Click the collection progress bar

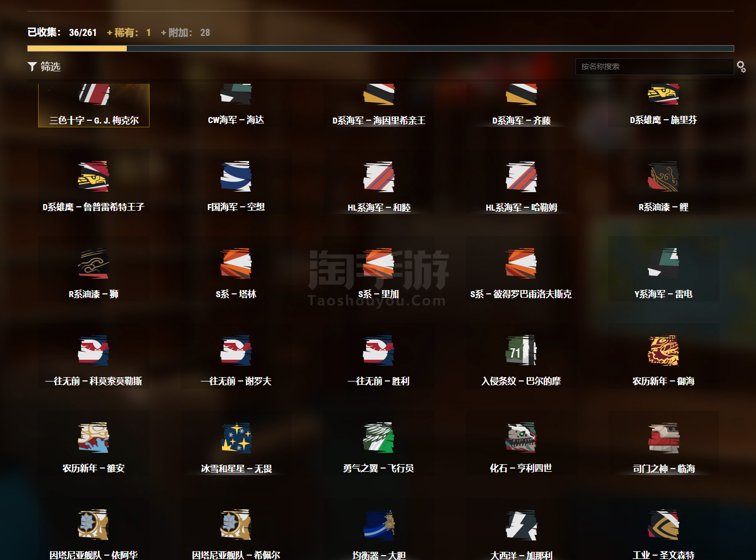pos(380,48)
